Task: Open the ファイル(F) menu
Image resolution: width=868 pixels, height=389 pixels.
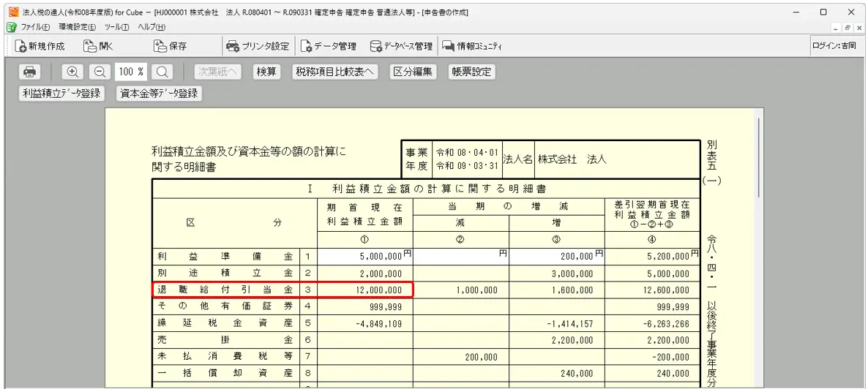Action: (35, 27)
